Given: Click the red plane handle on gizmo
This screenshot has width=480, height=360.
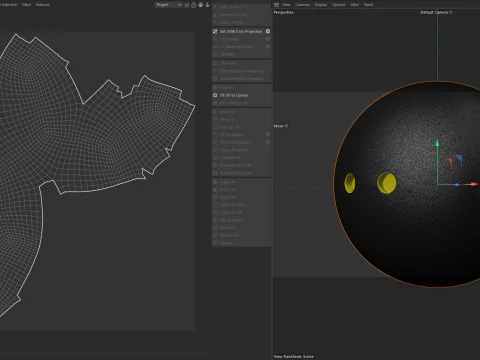Looking at the screenshot, I should click(449, 163).
